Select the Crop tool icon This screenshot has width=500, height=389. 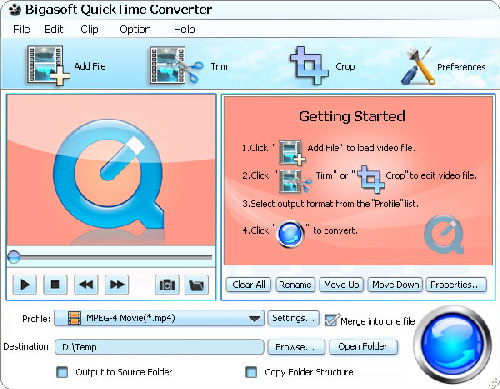coord(309,65)
